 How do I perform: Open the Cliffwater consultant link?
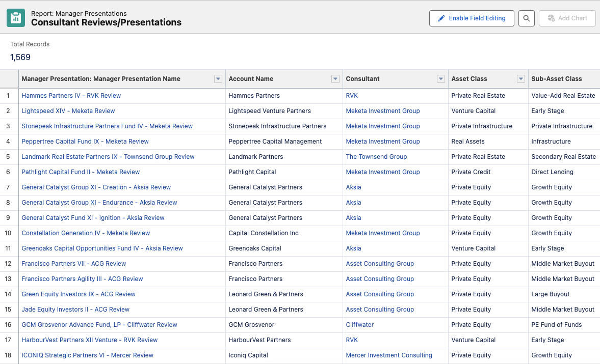pyautogui.click(x=360, y=325)
